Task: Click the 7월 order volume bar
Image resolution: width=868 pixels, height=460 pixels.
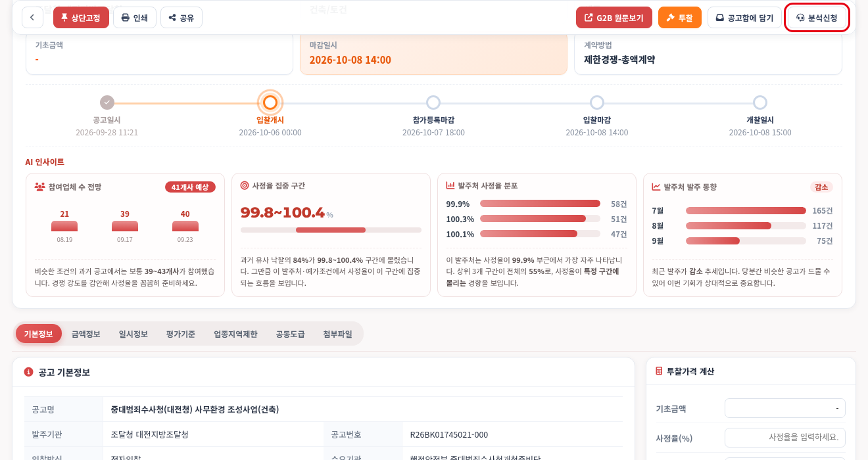Action: [x=746, y=211]
